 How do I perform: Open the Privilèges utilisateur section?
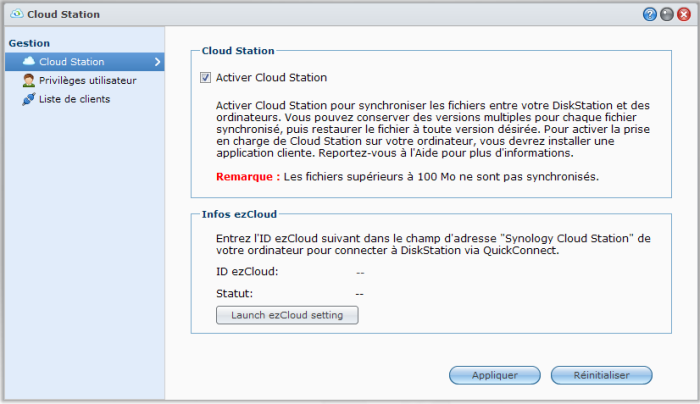click(x=87, y=81)
